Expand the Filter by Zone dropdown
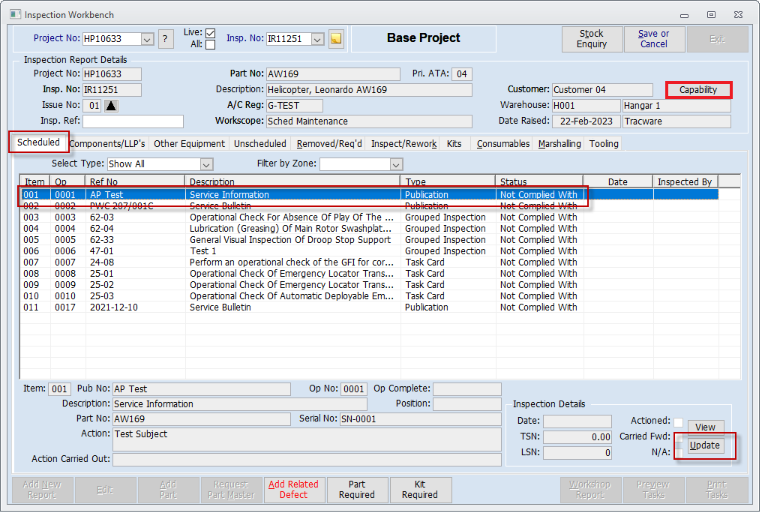The width and height of the screenshot is (760, 512). [x=396, y=164]
